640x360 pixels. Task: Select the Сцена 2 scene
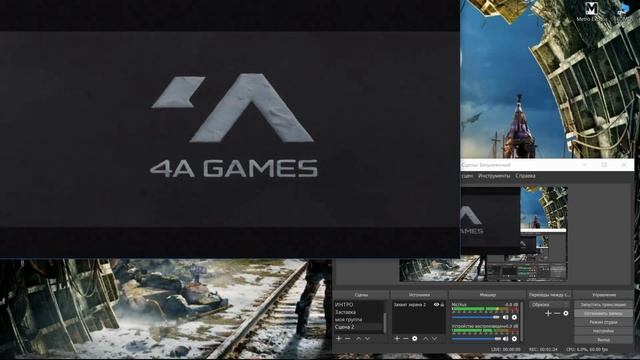(x=358, y=327)
